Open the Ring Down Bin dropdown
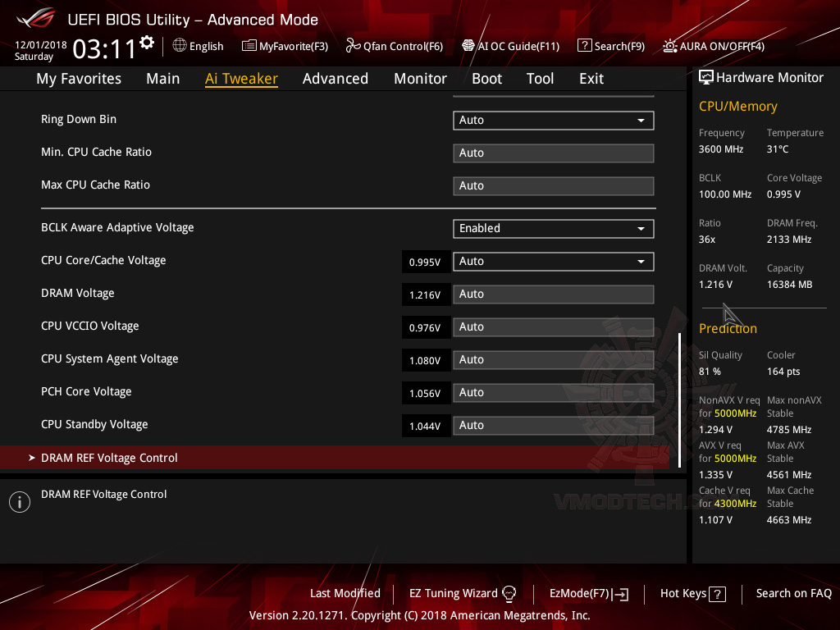Screen dimensions: 840x630 (x=553, y=120)
